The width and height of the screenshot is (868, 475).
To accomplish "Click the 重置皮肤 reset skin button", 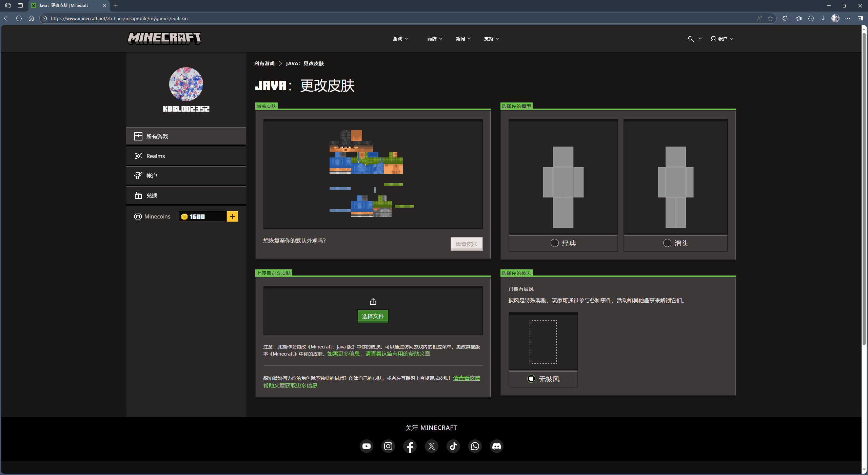I will click(466, 244).
